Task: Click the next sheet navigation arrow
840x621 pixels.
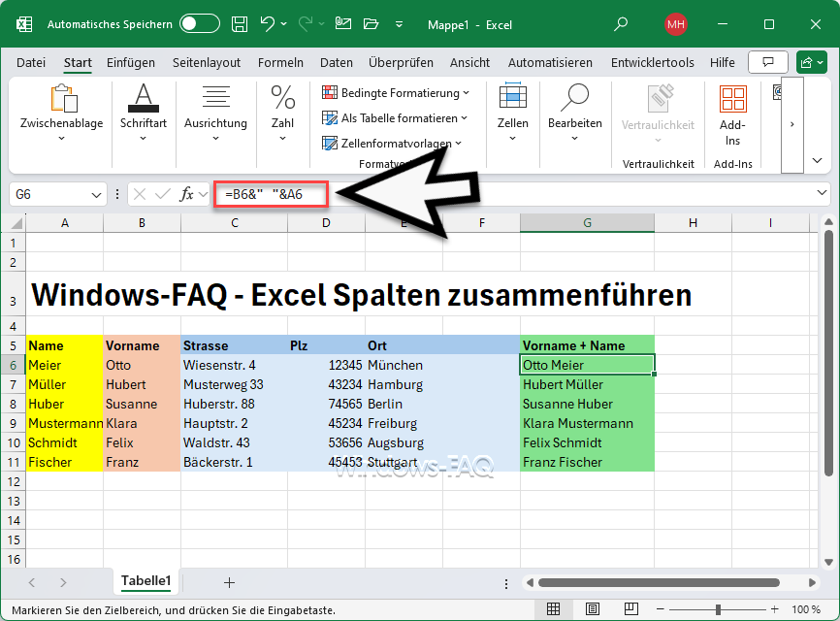Action: pyautogui.click(x=63, y=582)
